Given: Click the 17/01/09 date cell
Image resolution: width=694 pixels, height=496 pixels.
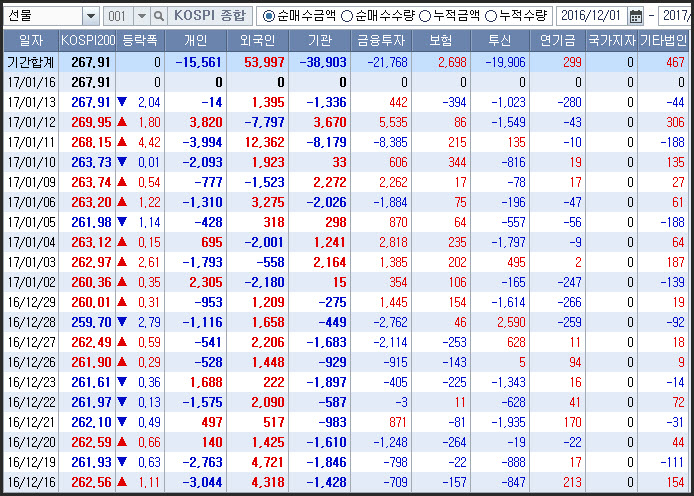Looking at the screenshot, I should [31, 182].
